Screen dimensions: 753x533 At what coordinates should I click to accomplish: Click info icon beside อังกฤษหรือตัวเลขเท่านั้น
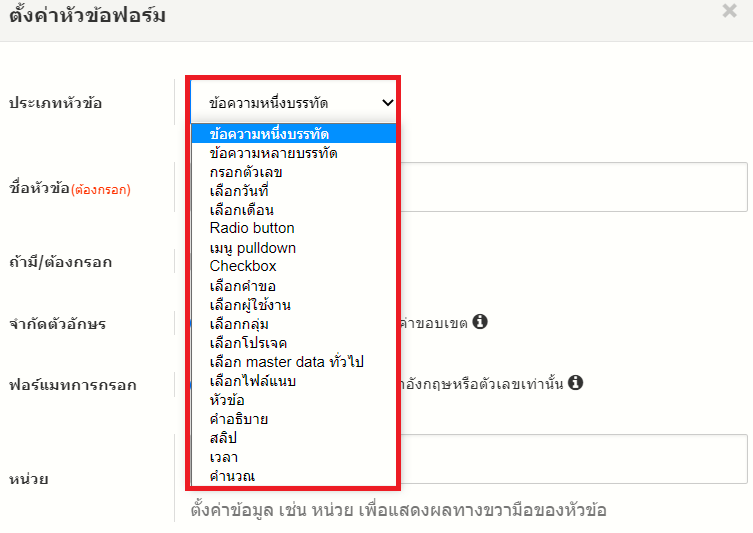pos(576,382)
